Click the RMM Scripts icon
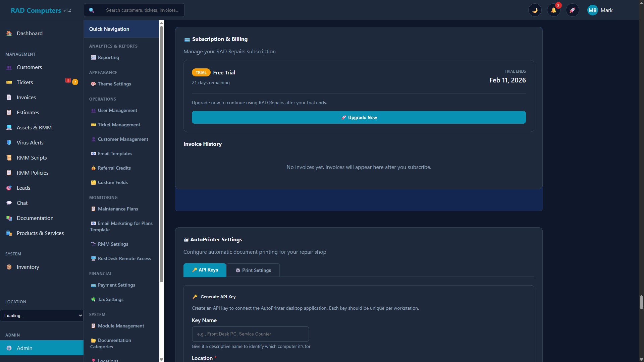The width and height of the screenshot is (644, 362). point(9,158)
